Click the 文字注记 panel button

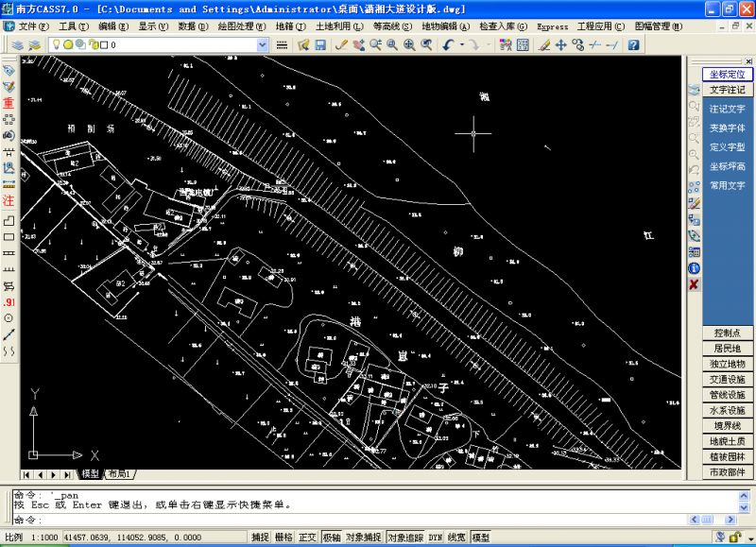(727, 90)
